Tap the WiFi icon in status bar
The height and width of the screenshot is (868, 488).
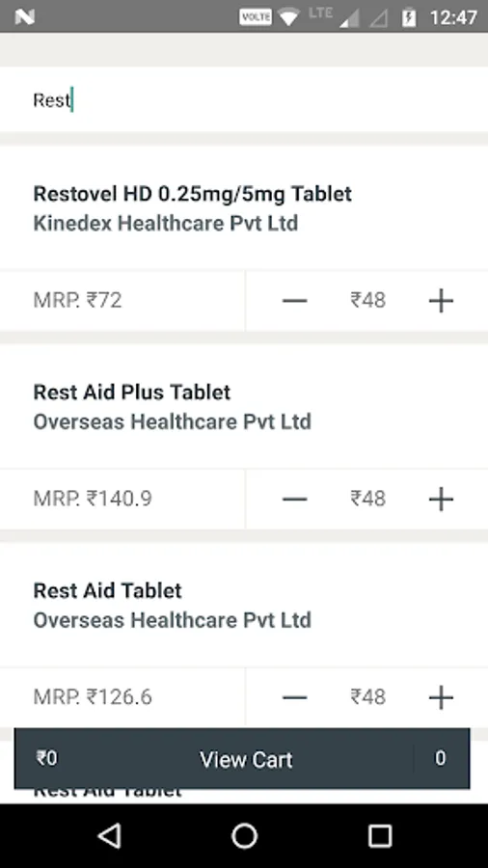click(x=288, y=17)
